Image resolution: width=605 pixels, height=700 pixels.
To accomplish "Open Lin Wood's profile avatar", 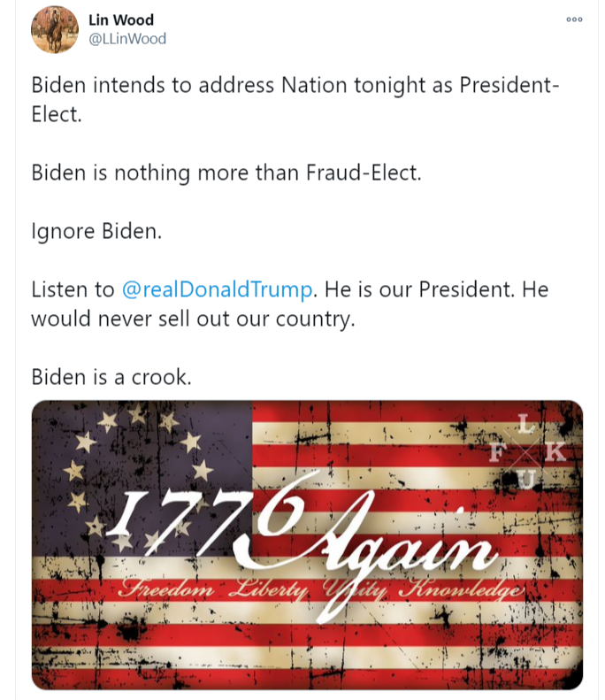I will [x=55, y=30].
